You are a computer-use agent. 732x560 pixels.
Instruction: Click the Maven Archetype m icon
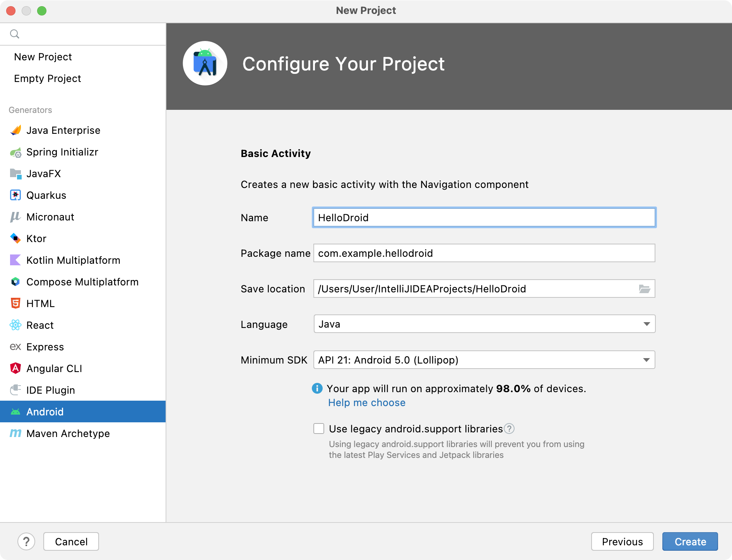15,433
